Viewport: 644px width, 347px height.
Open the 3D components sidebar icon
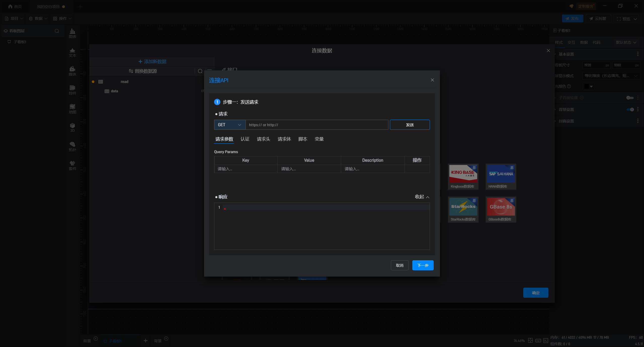pos(72,127)
